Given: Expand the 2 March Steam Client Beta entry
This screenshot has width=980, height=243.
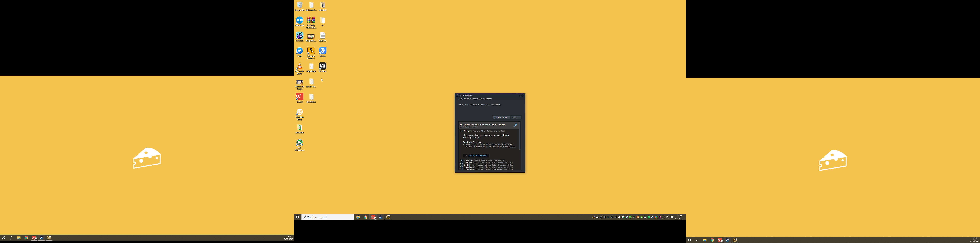Looking at the screenshot, I should 462,160.
